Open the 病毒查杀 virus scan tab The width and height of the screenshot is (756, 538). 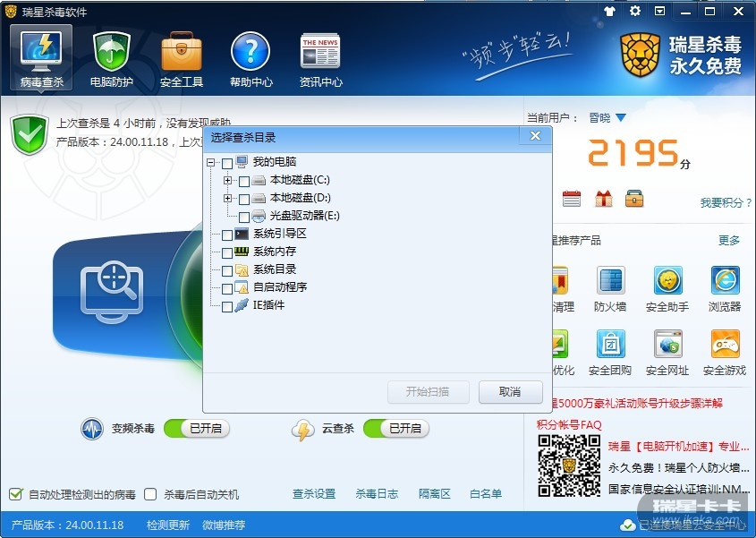pyautogui.click(x=41, y=58)
